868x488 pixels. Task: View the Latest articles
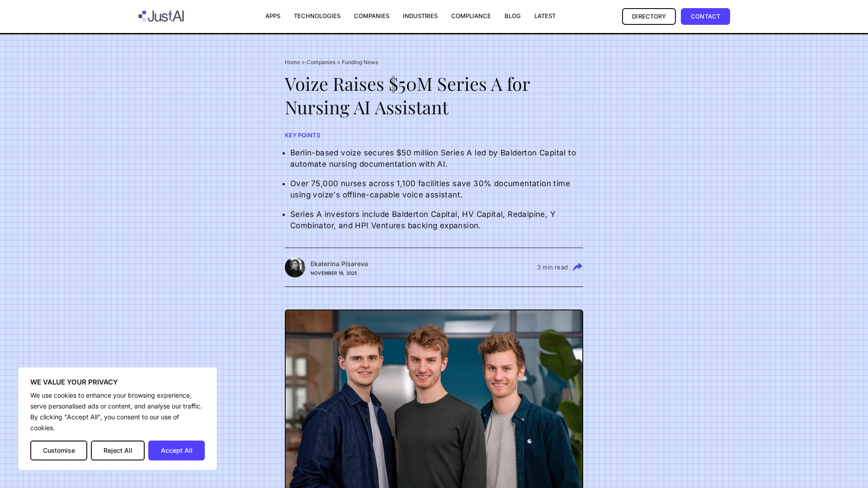[545, 16]
